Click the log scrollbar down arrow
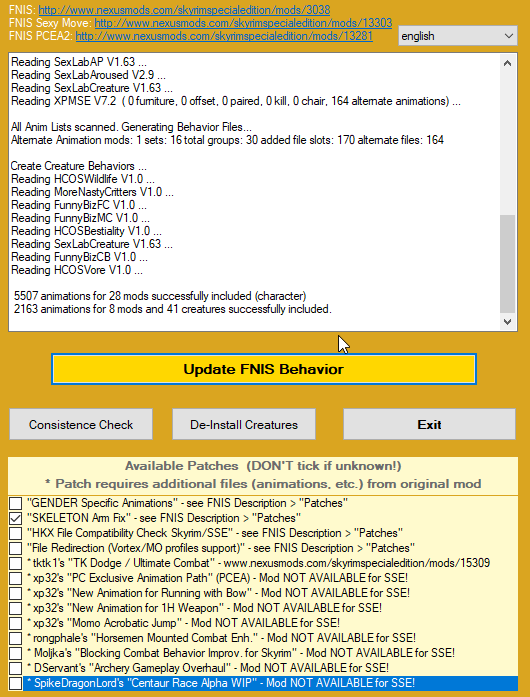The width and height of the screenshot is (530, 697). [x=507, y=321]
